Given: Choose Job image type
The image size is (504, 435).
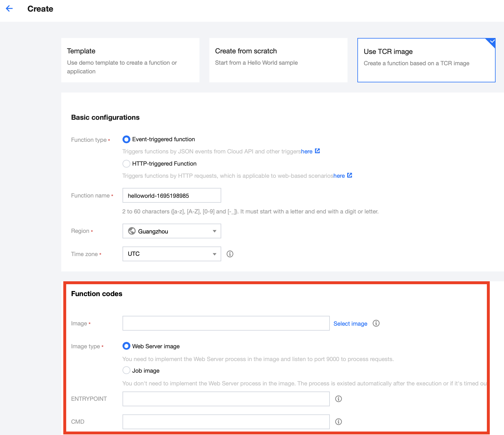Looking at the screenshot, I should [x=126, y=370].
